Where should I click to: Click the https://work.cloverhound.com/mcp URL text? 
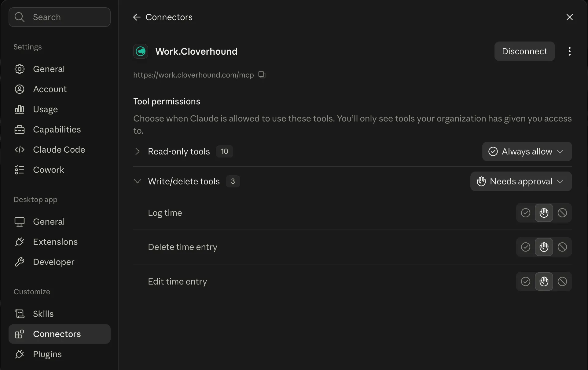193,75
